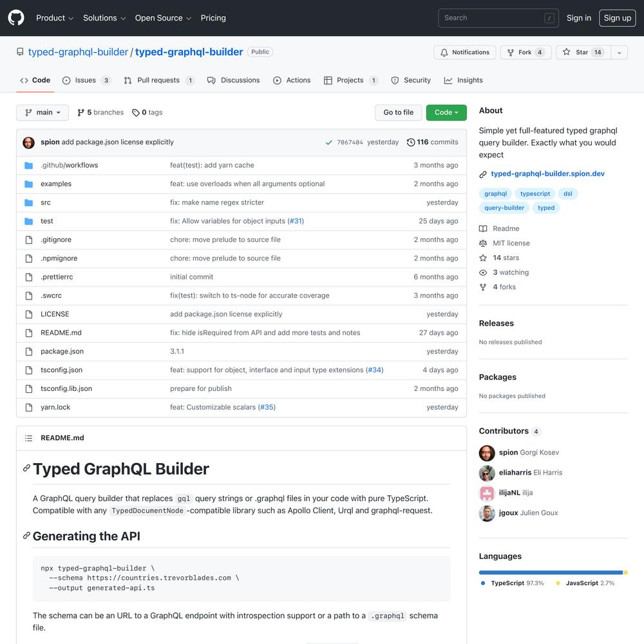Viewport: 644px width, 644px height.
Task: Open the Insights tab
Action: tap(463, 80)
